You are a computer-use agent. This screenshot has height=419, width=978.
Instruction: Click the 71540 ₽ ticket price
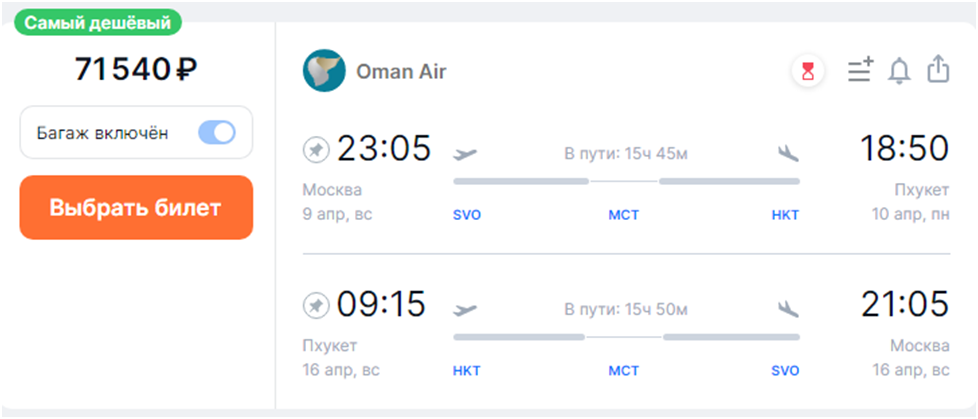point(136,69)
